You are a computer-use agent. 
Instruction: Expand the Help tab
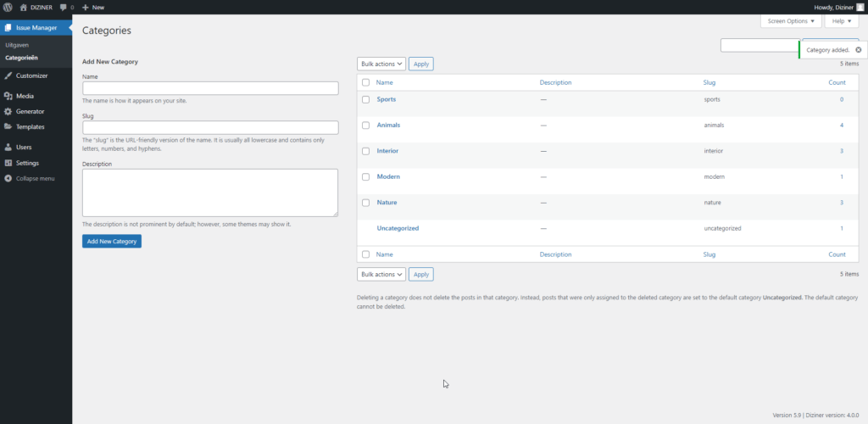pos(841,20)
